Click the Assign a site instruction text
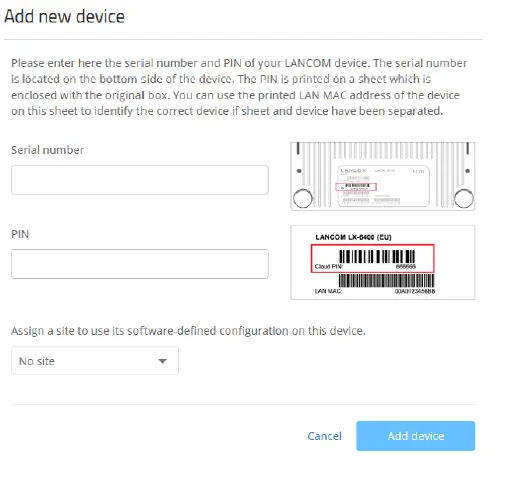Viewport: 510px width, 479px height. pyautogui.click(x=188, y=331)
